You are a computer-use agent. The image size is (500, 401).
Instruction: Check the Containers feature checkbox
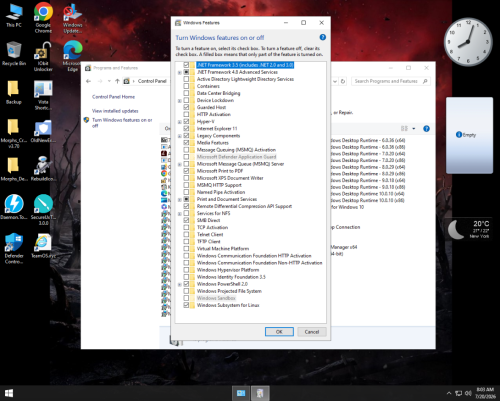[x=186, y=86]
